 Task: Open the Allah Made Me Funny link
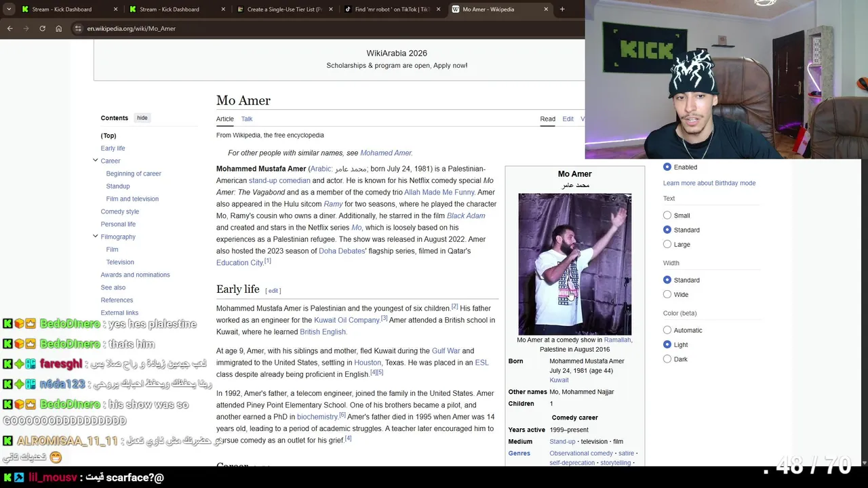tap(439, 192)
